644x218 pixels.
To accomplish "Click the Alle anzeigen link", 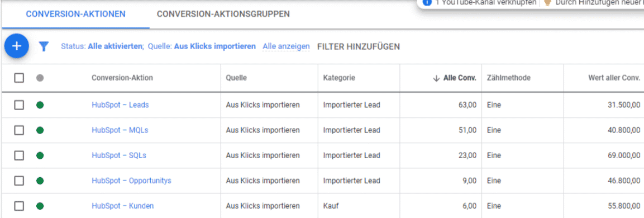I will [x=287, y=46].
